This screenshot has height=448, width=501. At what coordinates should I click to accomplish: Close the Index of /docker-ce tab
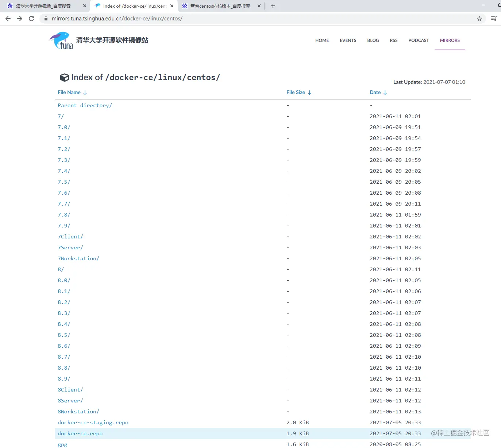coord(172,6)
